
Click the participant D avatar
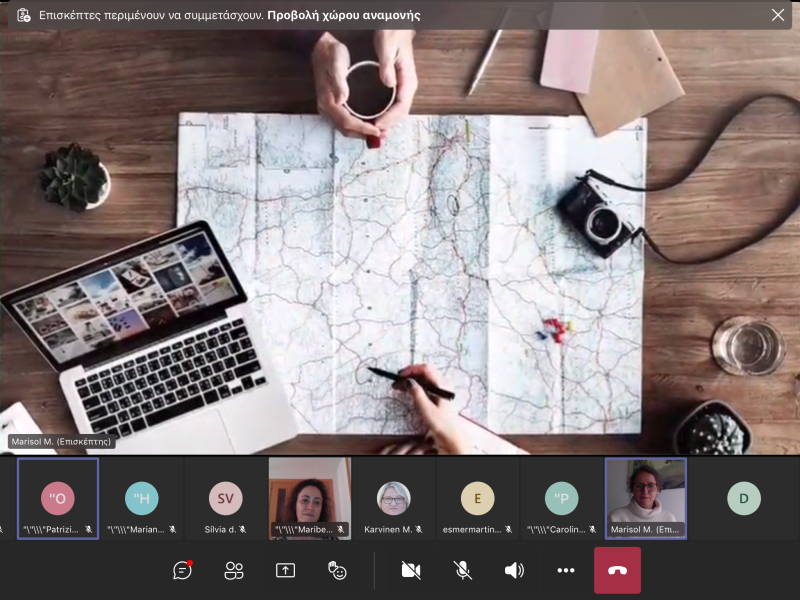(x=743, y=498)
